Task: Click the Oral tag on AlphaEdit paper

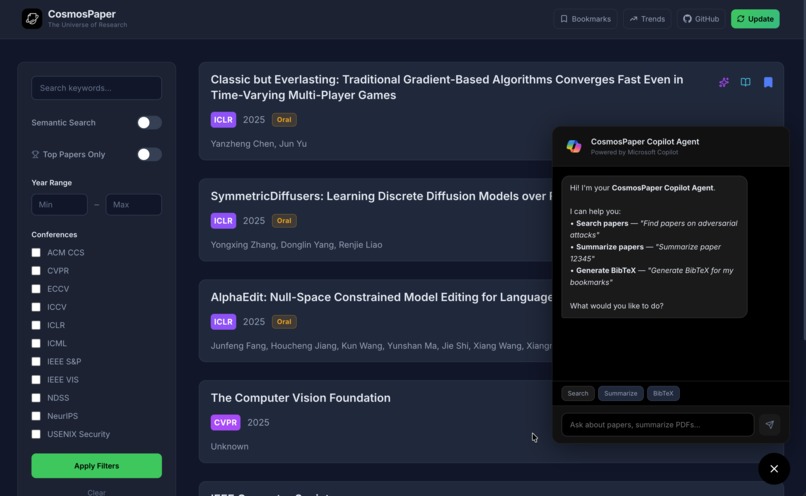Action: 284,322
